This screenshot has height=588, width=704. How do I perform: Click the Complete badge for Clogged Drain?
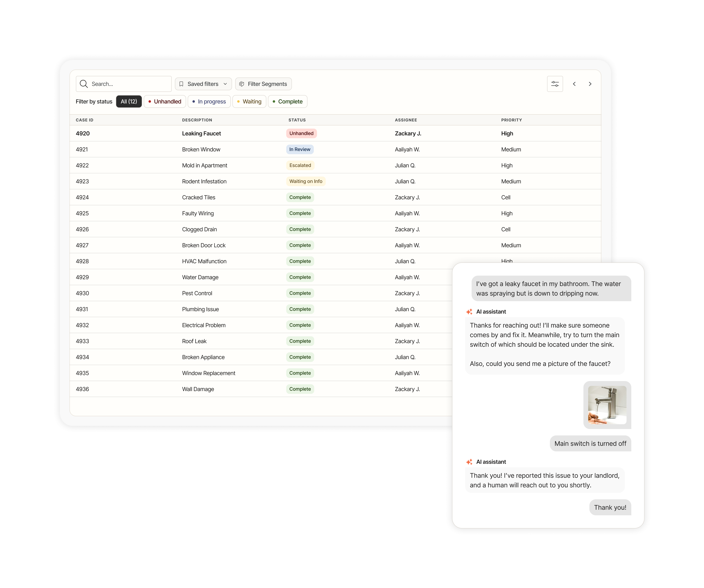[x=300, y=229]
